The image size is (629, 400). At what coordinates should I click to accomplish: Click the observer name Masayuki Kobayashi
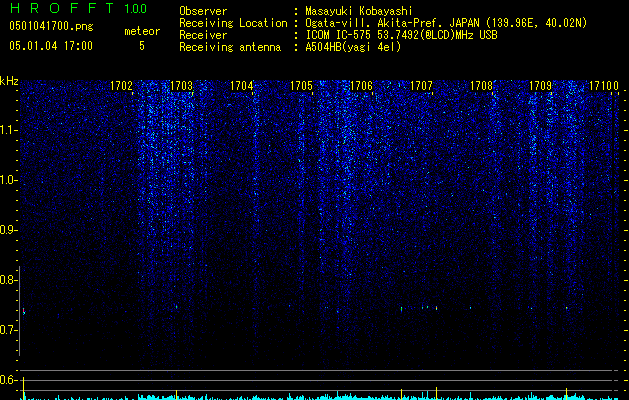point(359,11)
